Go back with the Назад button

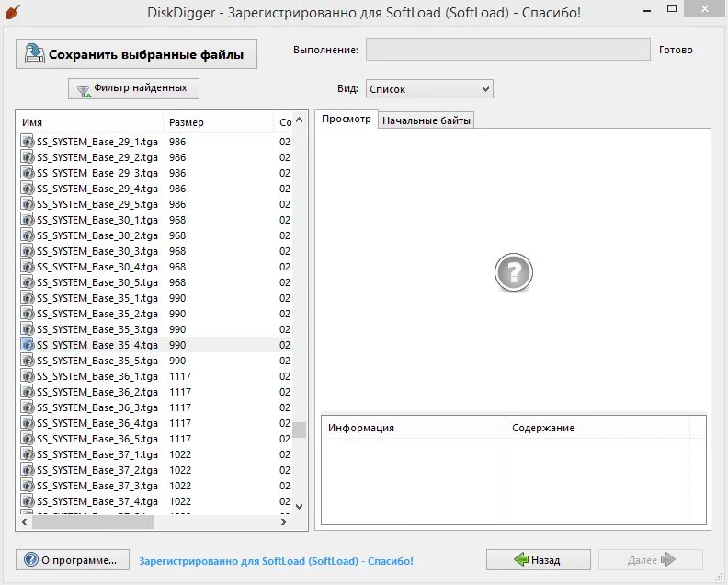[x=539, y=559]
